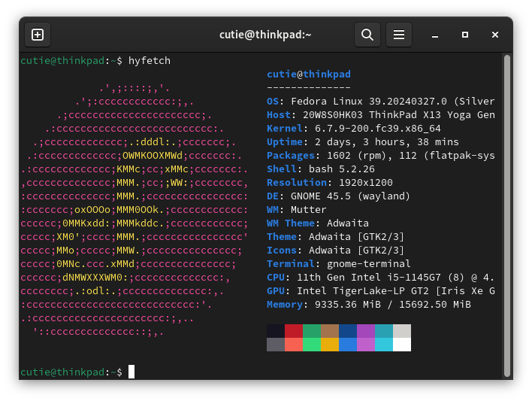Click the bright blue swatch

click(x=348, y=345)
